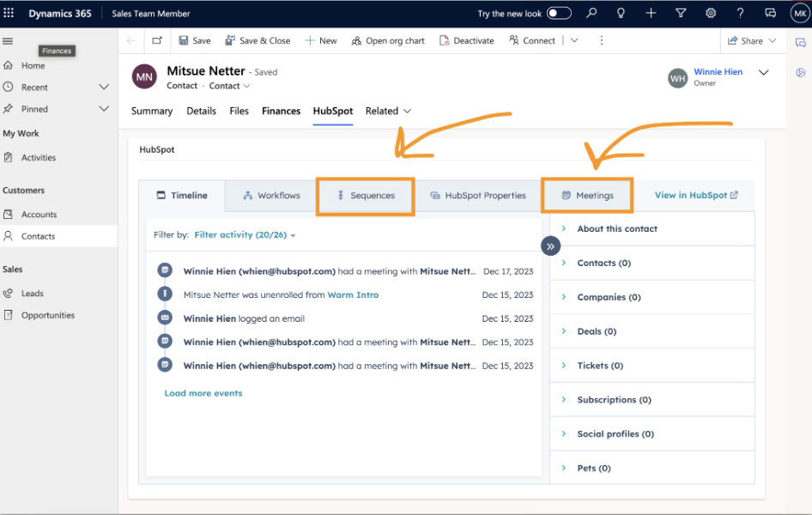Select the Workflows tab
Screen dimensions: 812x515
[271, 195]
